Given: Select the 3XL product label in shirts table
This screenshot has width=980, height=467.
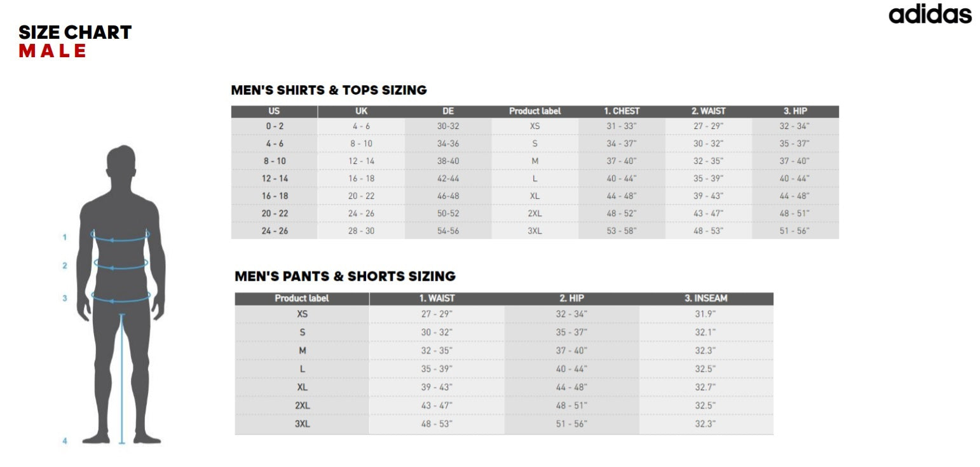Looking at the screenshot, I should click(x=534, y=231).
